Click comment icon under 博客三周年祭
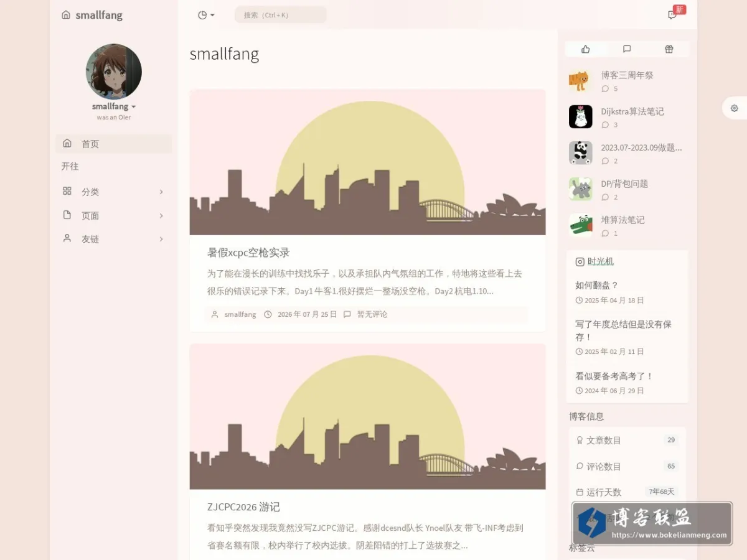747x560 pixels. 605,89
